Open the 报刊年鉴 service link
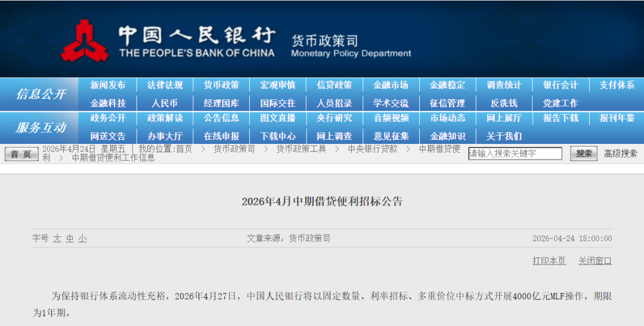 coord(617,118)
